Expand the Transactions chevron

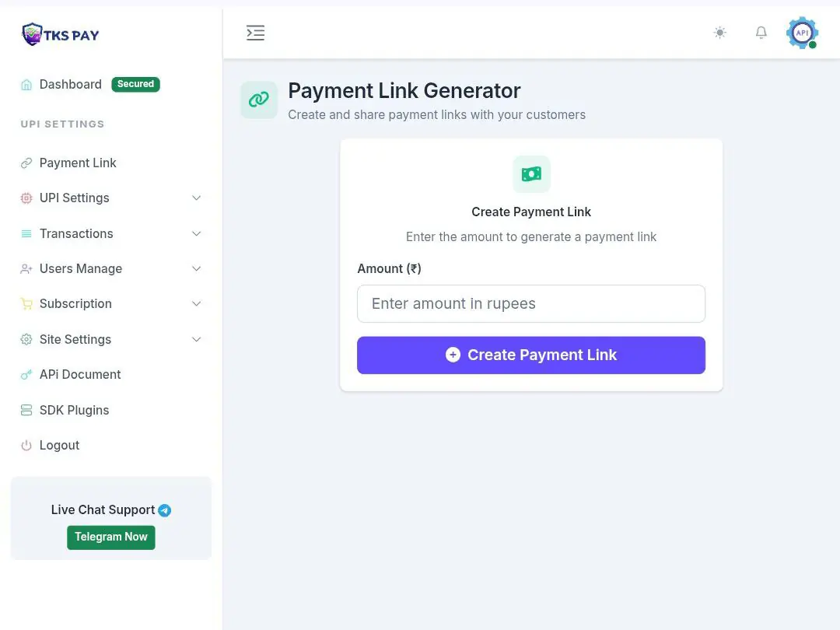196,233
